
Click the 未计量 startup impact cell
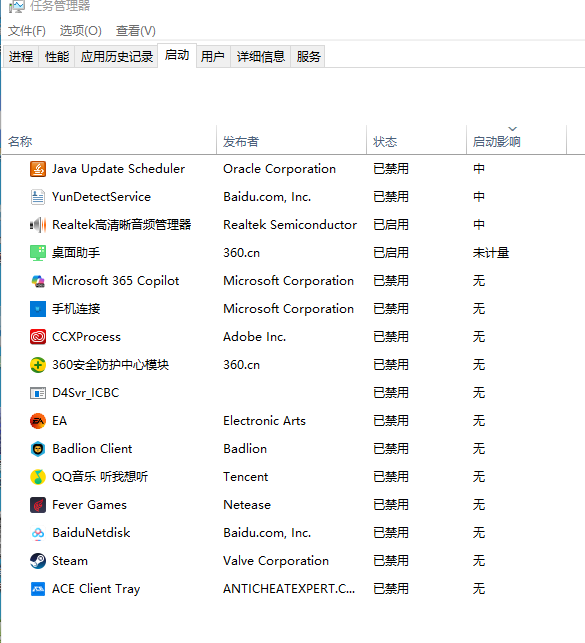[491, 253]
